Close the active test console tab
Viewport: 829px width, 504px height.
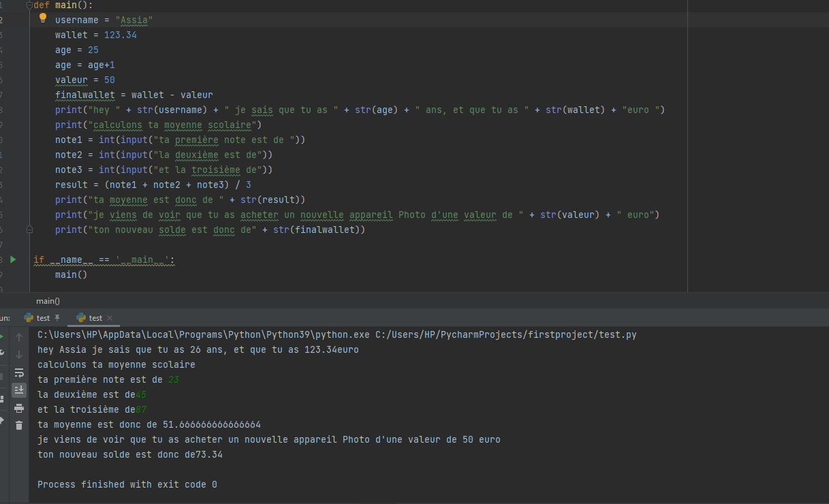pyautogui.click(x=110, y=317)
